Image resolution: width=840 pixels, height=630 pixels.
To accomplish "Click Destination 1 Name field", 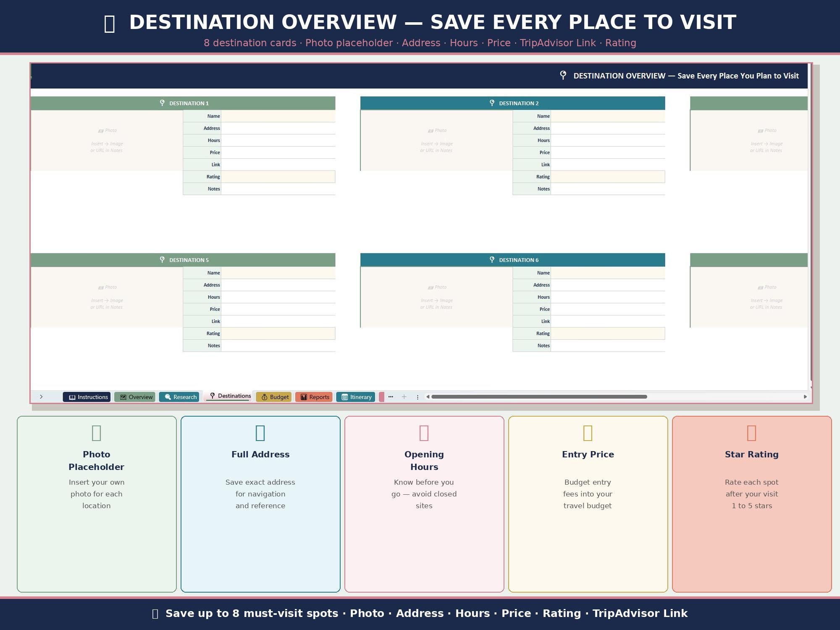I will (278, 116).
